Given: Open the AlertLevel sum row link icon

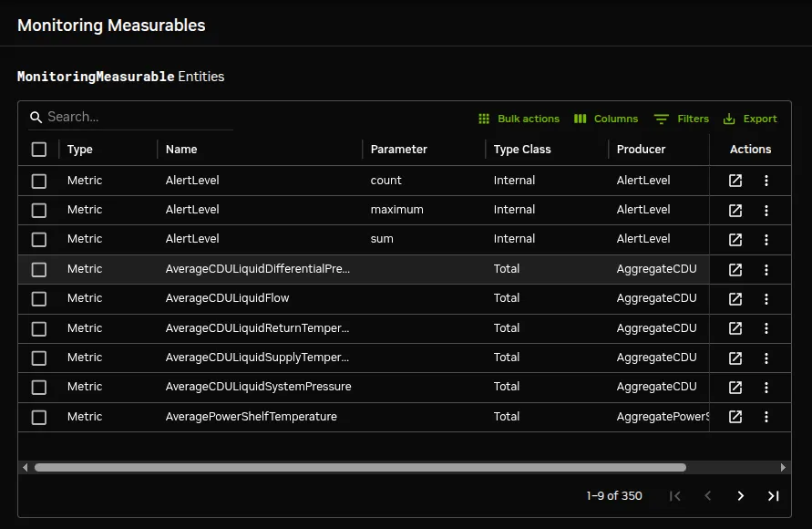Looking at the screenshot, I should coord(735,239).
